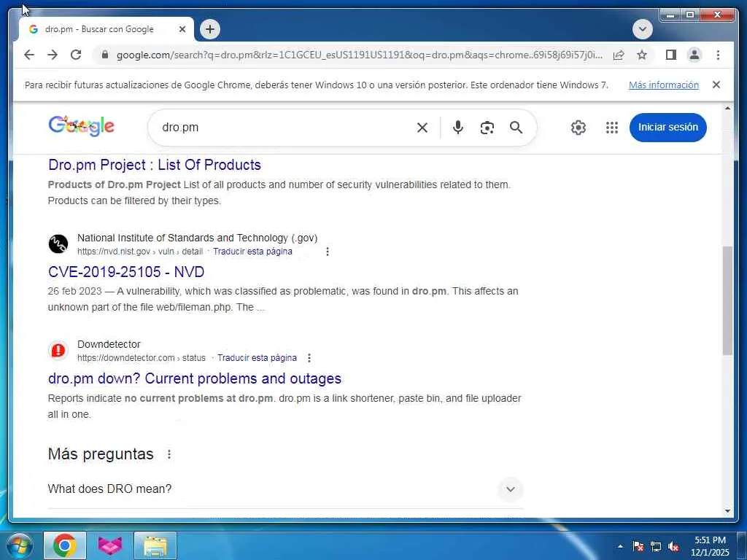This screenshot has height=560, width=747.
Task: Click the Downdetector site name text
Action: (x=109, y=344)
